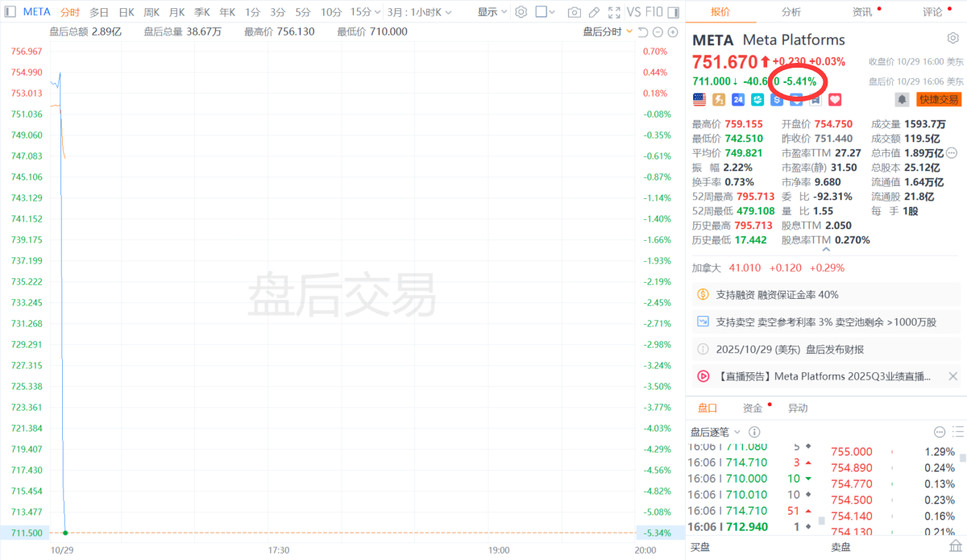
Task: Click the camera screenshot icon
Action: [x=574, y=12]
